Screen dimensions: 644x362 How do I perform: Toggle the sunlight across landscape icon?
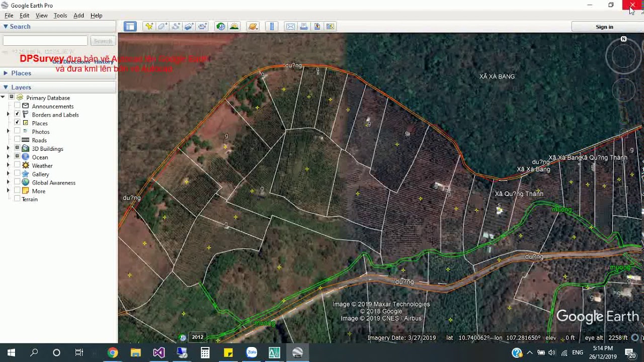[234, 27]
